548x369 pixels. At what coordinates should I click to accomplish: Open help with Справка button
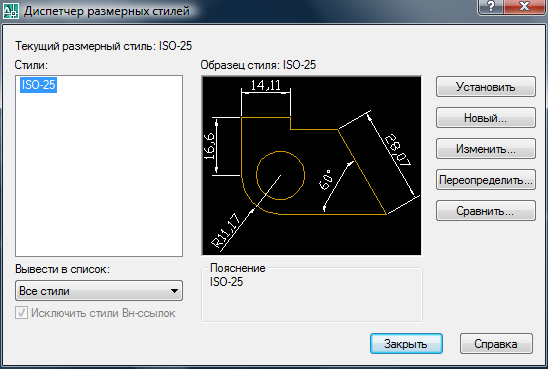pyautogui.click(x=496, y=343)
